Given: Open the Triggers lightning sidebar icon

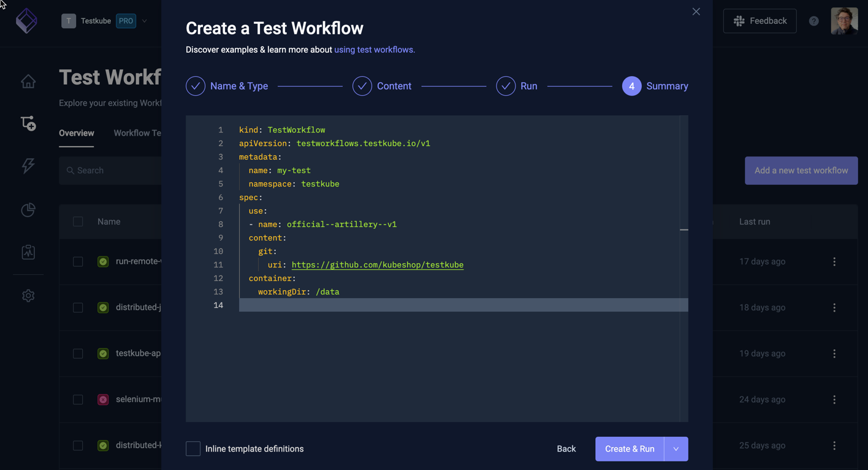Looking at the screenshot, I should tap(28, 166).
